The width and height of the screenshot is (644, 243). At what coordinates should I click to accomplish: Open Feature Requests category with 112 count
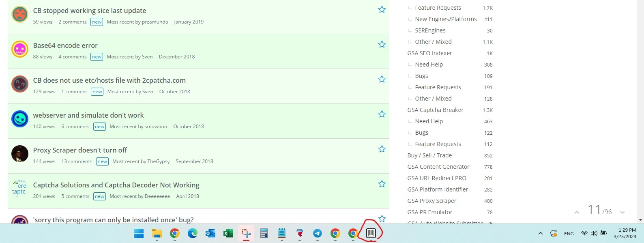point(438,144)
